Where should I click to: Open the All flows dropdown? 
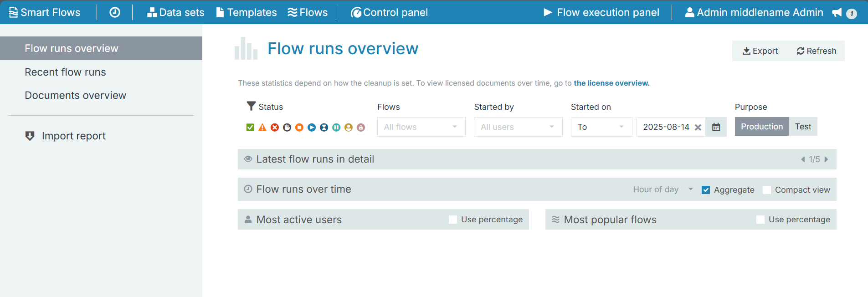(x=421, y=127)
